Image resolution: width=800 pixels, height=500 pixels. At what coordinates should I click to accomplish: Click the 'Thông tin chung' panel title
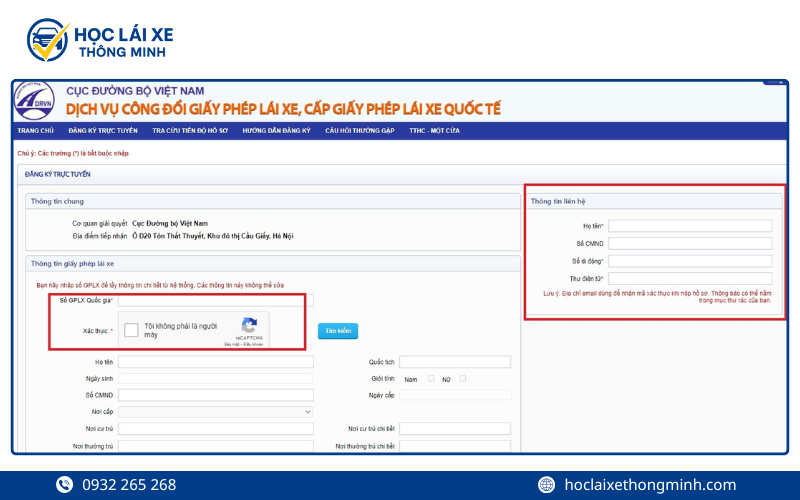pos(57,202)
